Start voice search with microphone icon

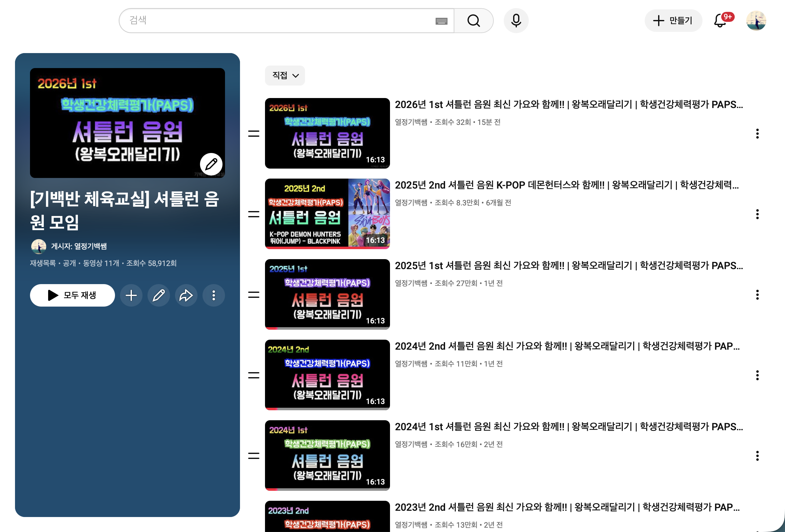pos(516,21)
